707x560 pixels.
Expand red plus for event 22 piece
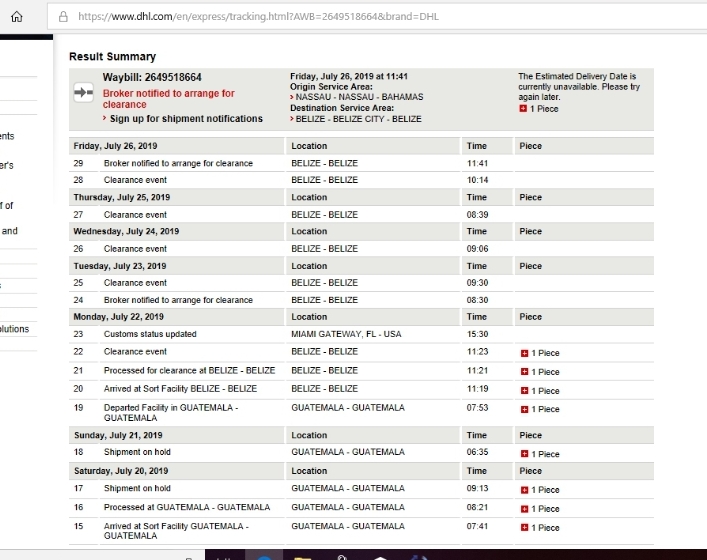point(524,353)
